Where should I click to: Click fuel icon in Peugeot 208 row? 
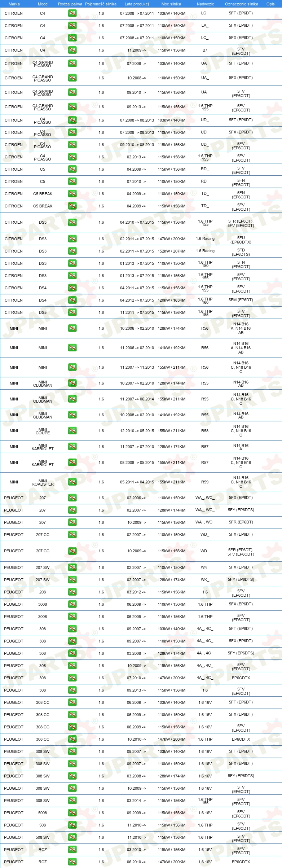pos(72,592)
